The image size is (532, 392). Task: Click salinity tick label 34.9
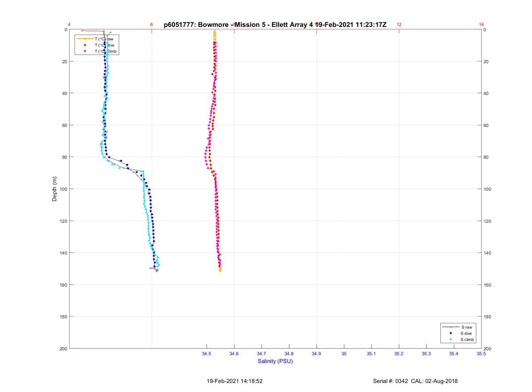click(317, 354)
